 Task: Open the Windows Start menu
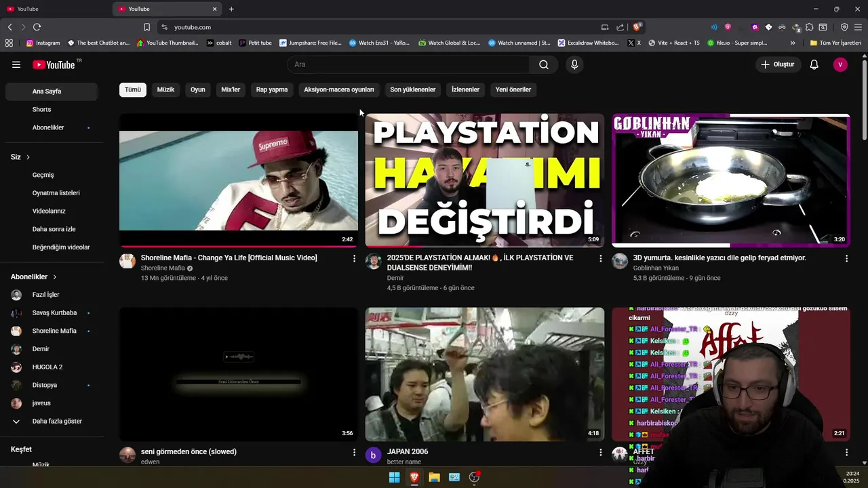pos(394,477)
